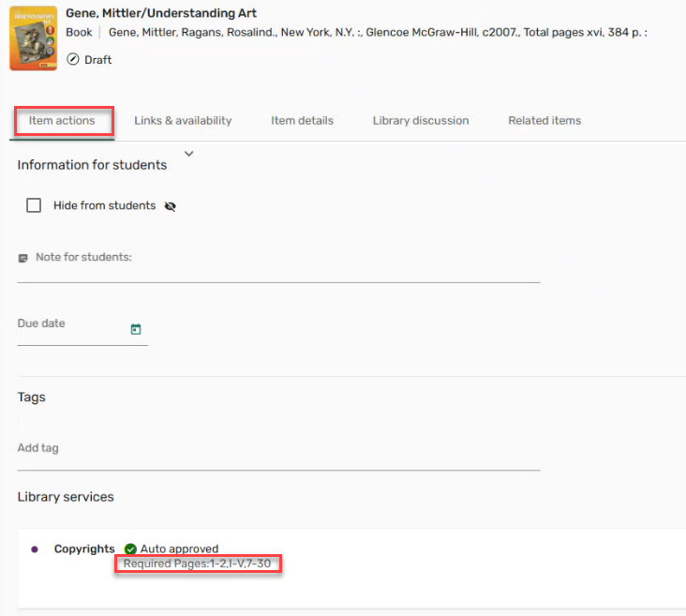Click the Tags heading
The image size is (686, 616).
tap(32, 398)
